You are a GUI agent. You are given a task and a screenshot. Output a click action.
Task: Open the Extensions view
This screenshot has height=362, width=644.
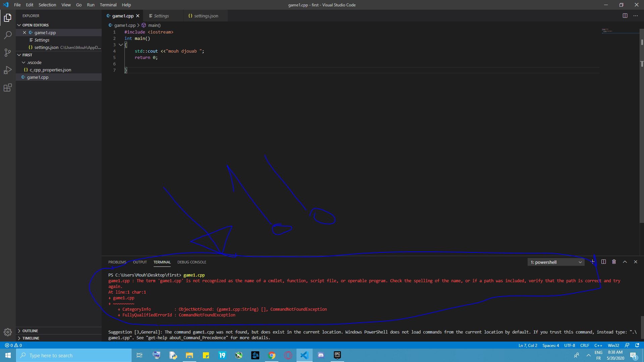coord(8,87)
